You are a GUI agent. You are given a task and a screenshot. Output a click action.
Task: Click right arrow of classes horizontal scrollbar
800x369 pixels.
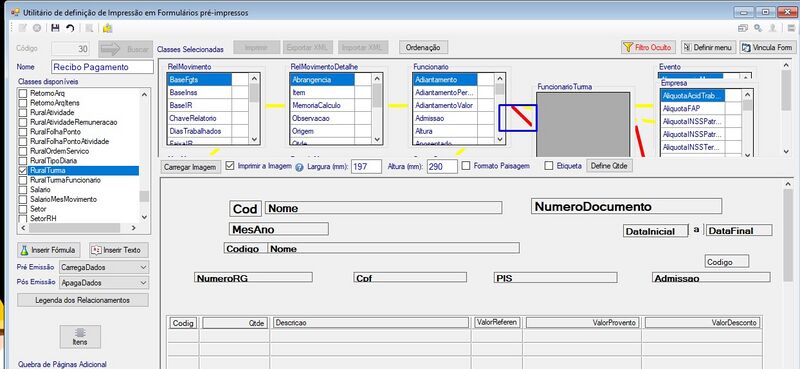(134, 228)
